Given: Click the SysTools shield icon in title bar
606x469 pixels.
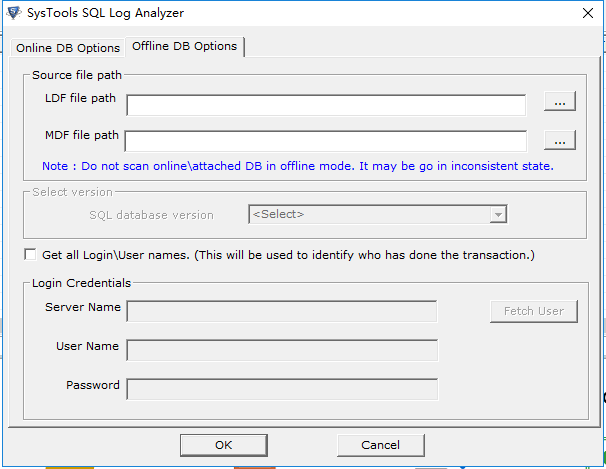Looking at the screenshot, I should (x=14, y=13).
